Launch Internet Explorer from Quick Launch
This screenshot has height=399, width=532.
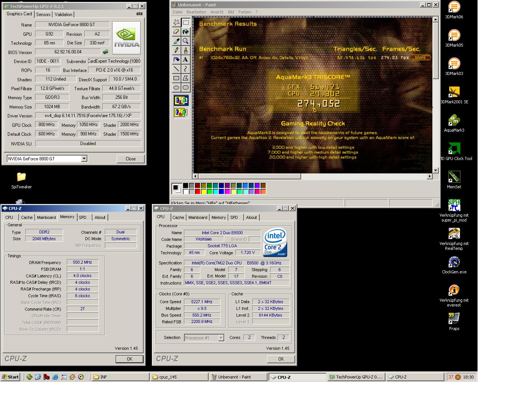(x=55, y=377)
